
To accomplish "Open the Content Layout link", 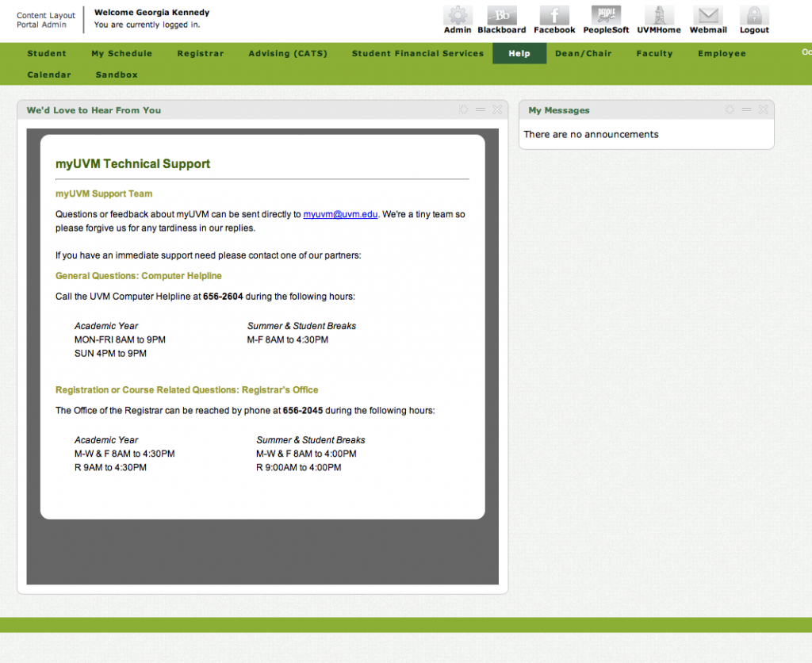I will click(45, 15).
